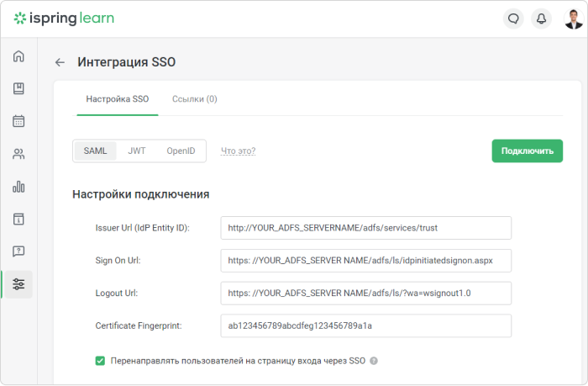
Task: Open the Что это? link
Action: 238,151
